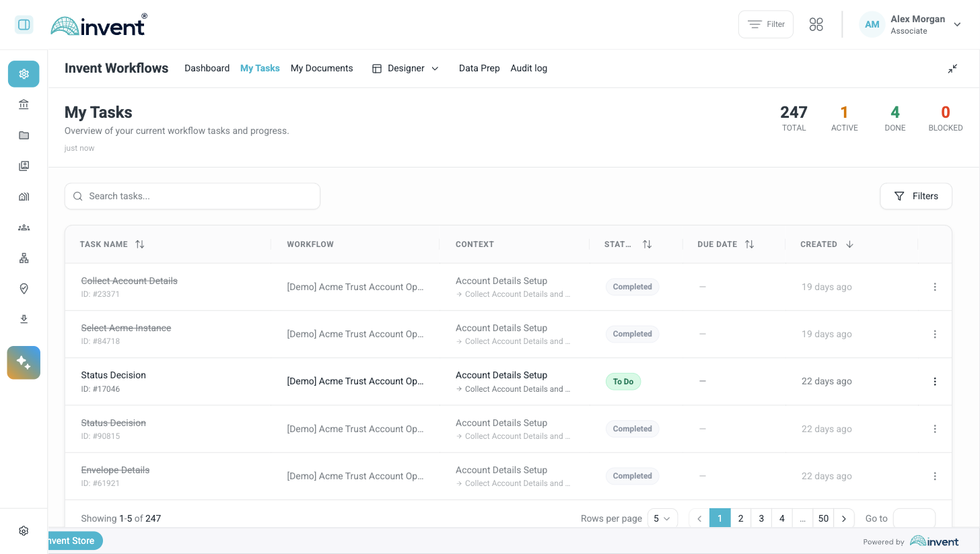This screenshot has width=980, height=554.
Task: Click the Blocked count stat
Action: (x=945, y=118)
